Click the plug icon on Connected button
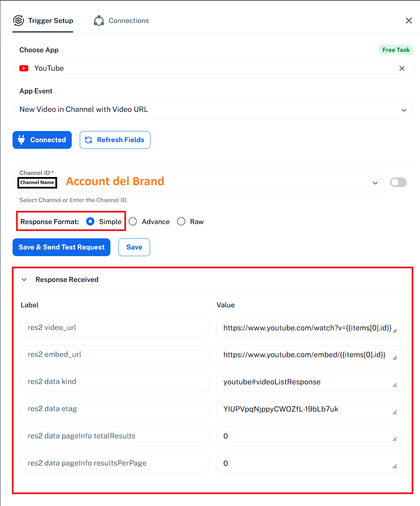This screenshot has height=506, width=420. click(x=22, y=140)
